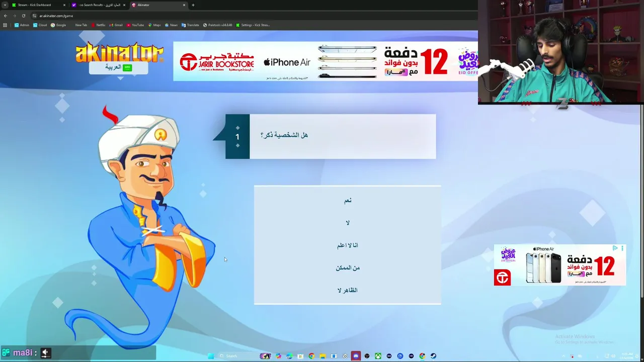Viewport: 644px width, 362px height.
Task: Answer لا (no) to the question
Action: [x=348, y=223]
